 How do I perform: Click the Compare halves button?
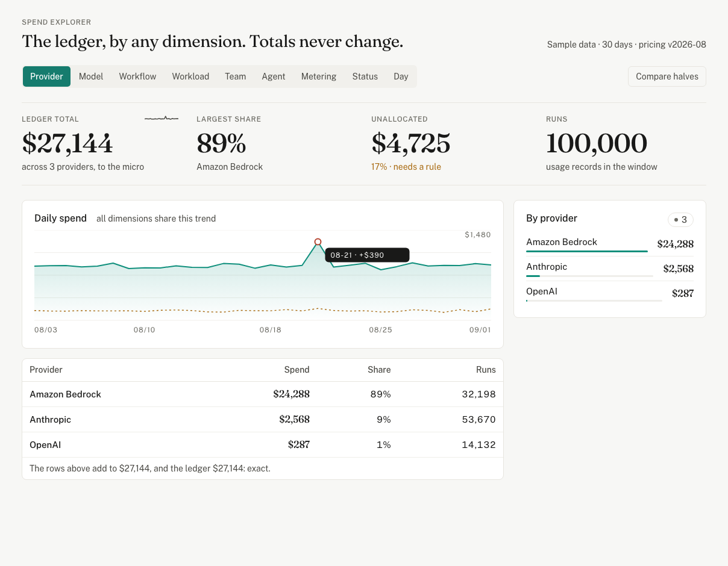click(x=667, y=76)
